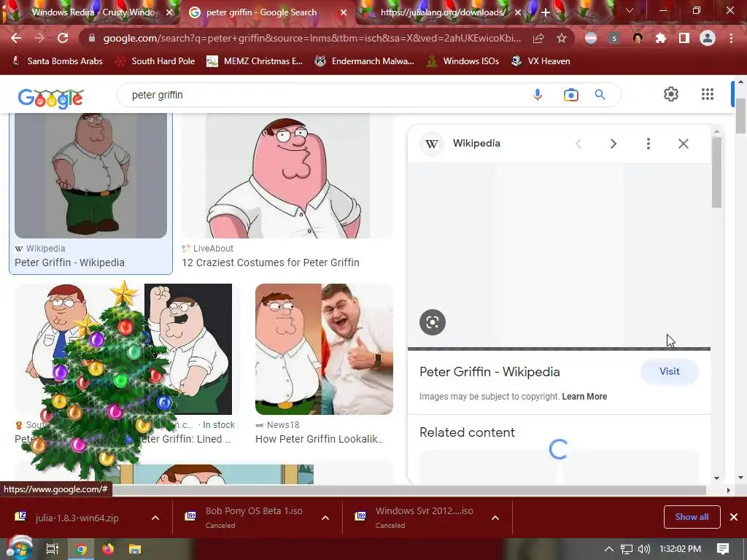Expand options for julia-1.8.3-win64.zip download

[155, 518]
